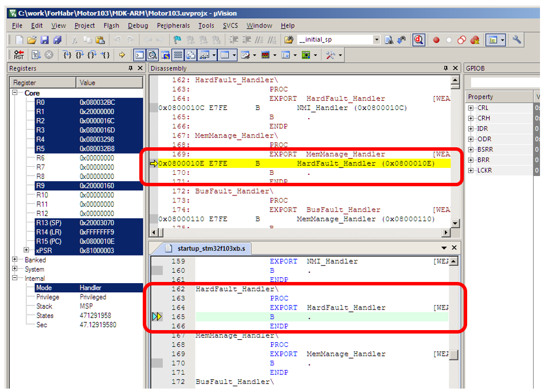The height and width of the screenshot is (392, 544).
Task: Open a file with the folder icon
Action: 32,40
